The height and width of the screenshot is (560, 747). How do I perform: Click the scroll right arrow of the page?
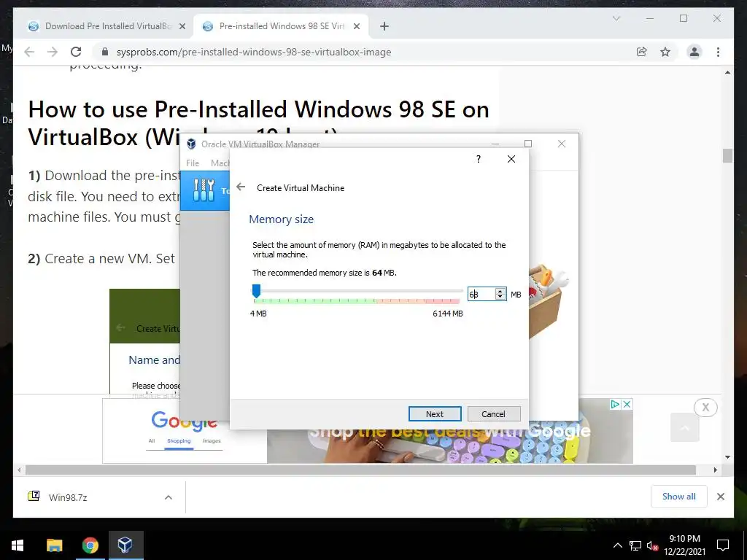click(715, 470)
